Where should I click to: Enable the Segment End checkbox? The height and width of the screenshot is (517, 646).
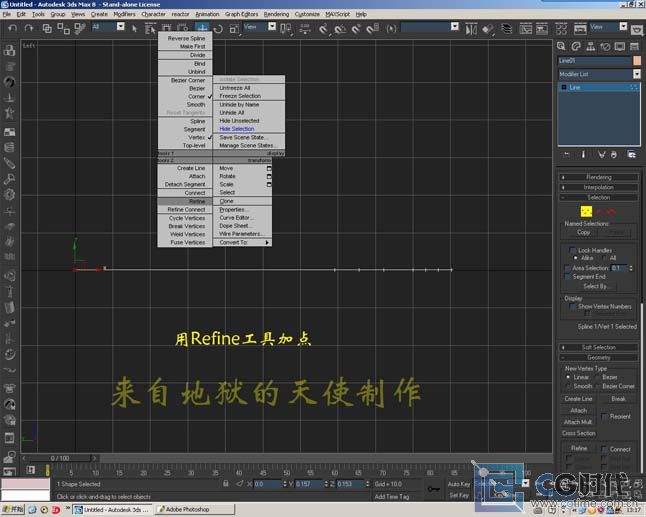pyautogui.click(x=567, y=276)
